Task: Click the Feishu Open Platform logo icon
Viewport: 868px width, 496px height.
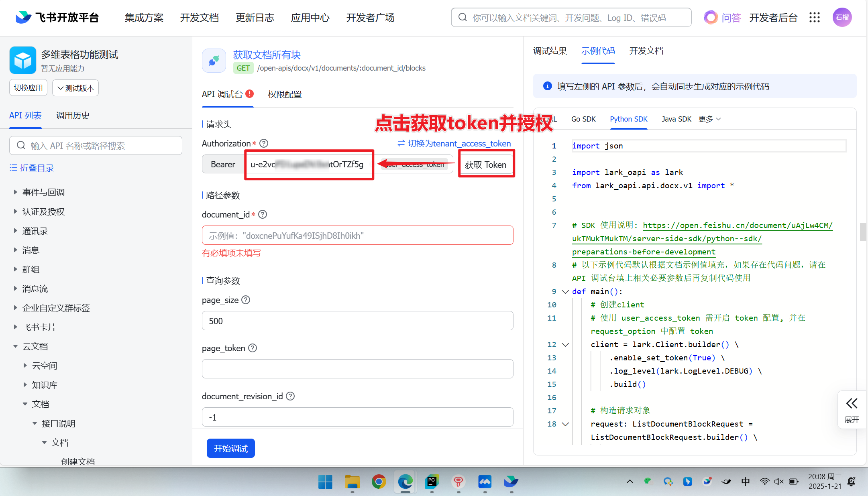Action: coord(23,17)
